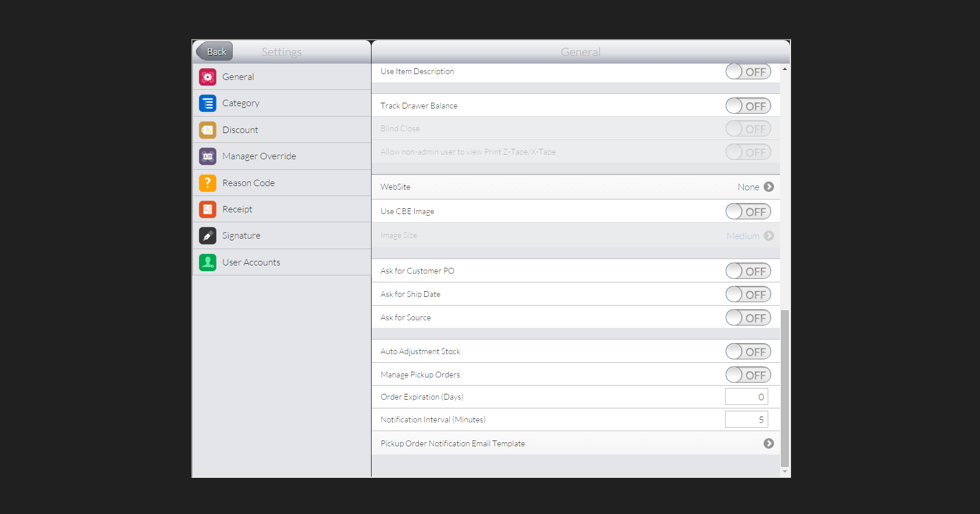The width and height of the screenshot is (980, 514).
Task: Click the Manager Override icon
Action: [208, 156]
